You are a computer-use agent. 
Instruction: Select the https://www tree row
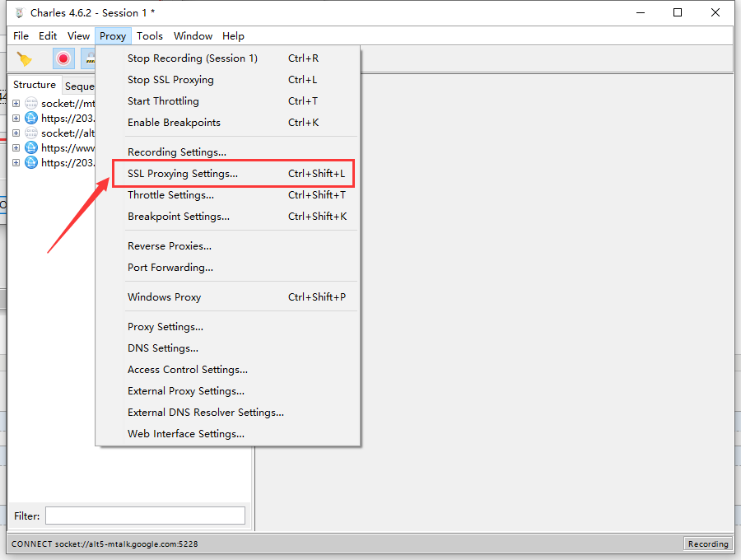(x=68, y=147)
